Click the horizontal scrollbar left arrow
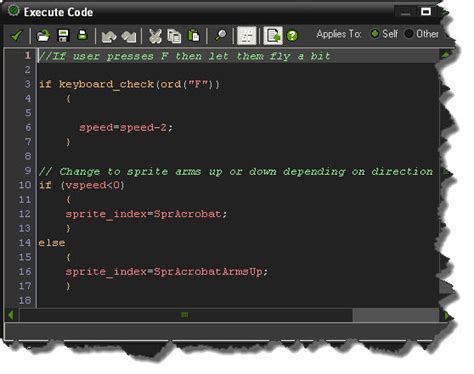Image resolution: width=474 pixels, height=374 pixels. coord(11,315)
